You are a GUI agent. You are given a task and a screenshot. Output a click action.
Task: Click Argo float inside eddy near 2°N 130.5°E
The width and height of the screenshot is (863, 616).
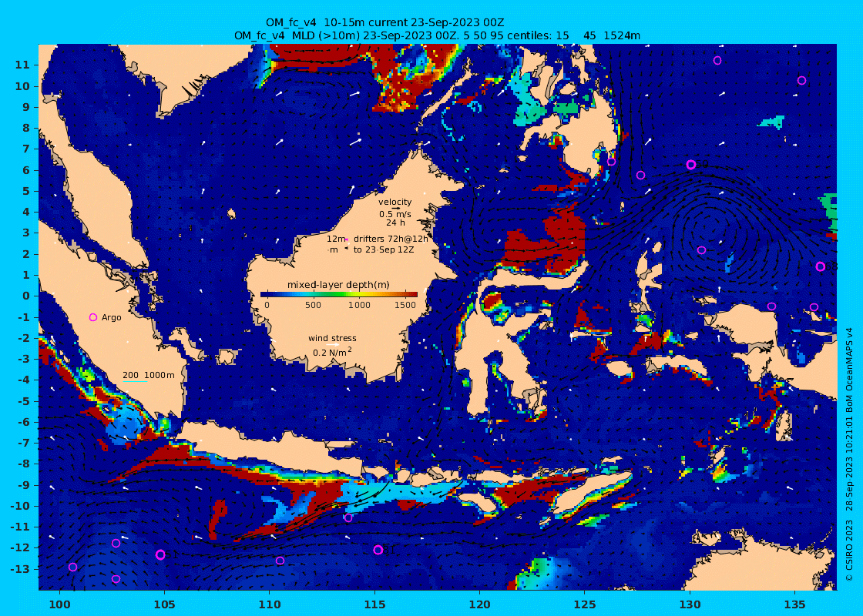[x=701, y=250]
